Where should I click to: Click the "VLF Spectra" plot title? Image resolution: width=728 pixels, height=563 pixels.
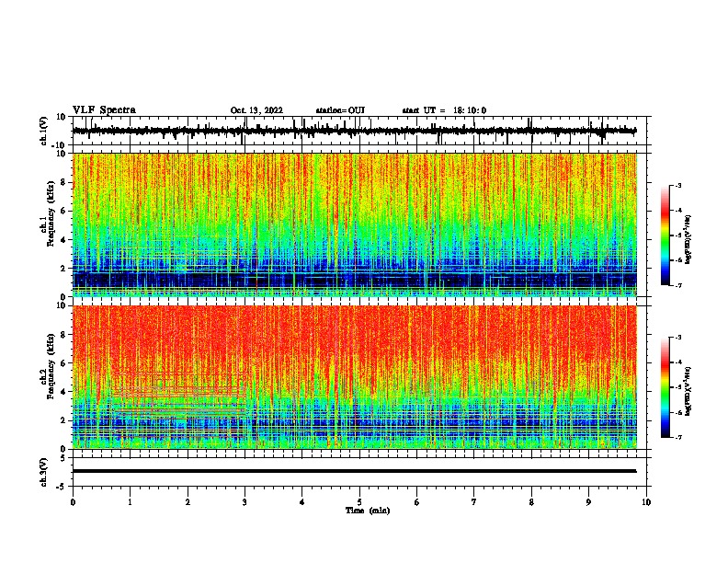pos(104,110)
